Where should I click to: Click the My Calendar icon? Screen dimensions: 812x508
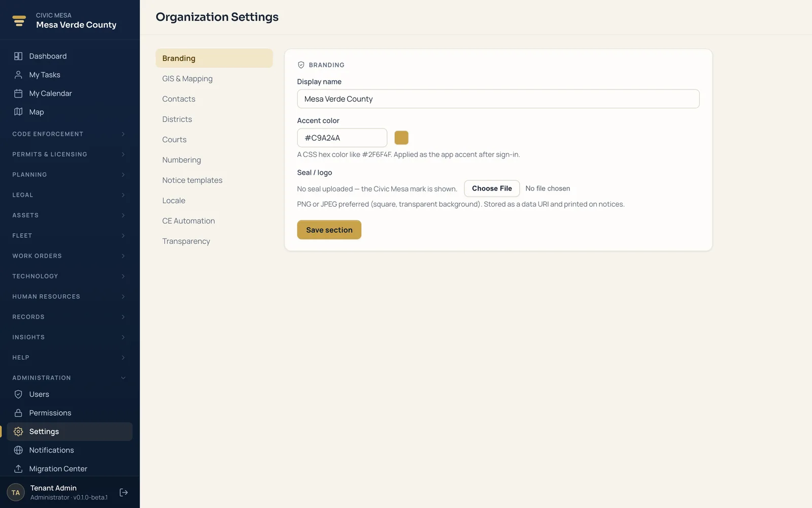[18, 93]
